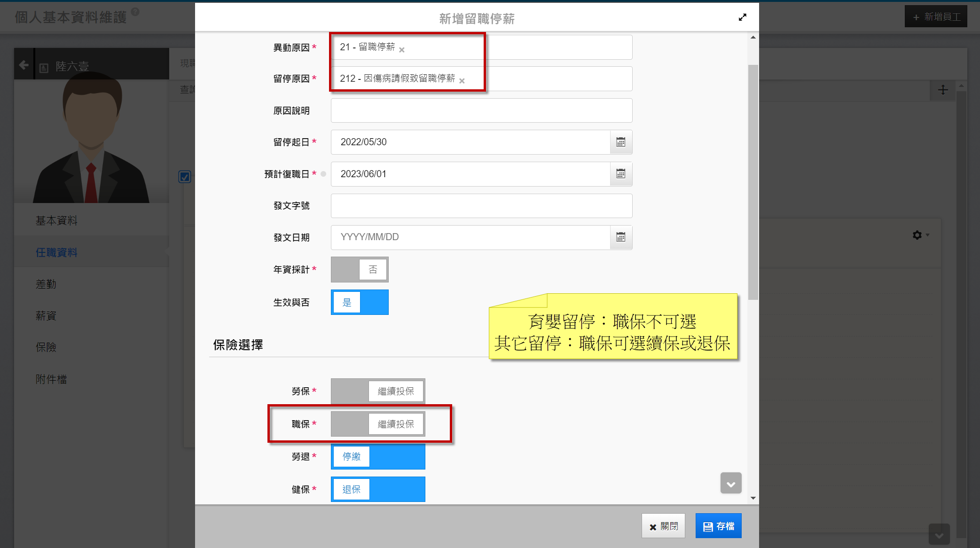Open the 異動原因 dropdown field
The image size is (980, 548).
pos(555,47)
